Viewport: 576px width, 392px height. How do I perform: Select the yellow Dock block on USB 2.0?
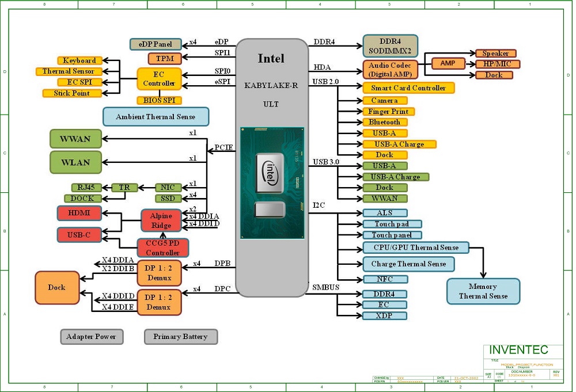(x=385, y=155)
